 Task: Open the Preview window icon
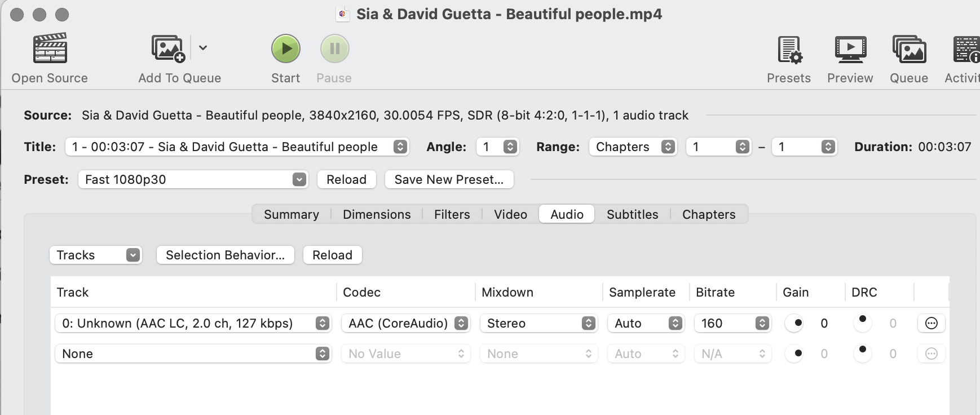(x=850, y=50)
